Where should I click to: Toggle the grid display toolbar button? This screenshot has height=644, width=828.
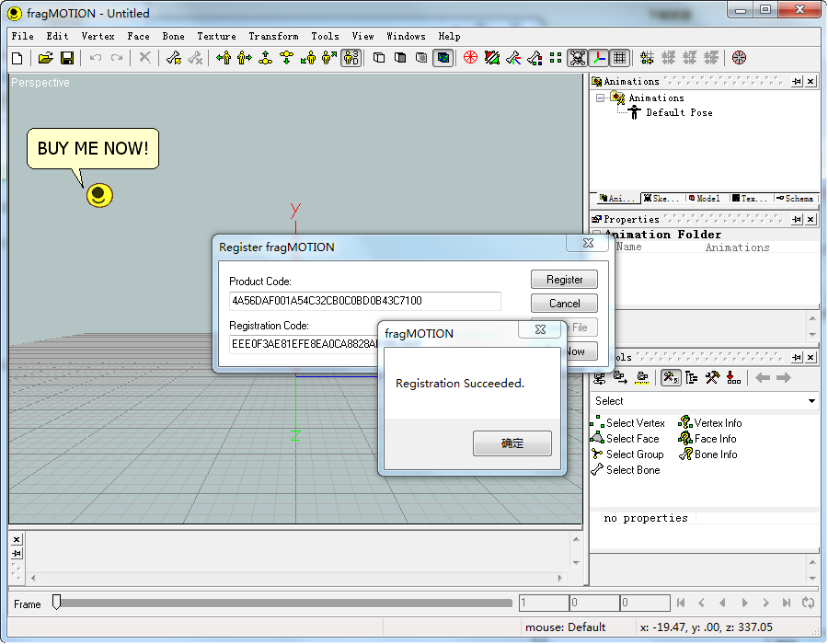point(620,58)
